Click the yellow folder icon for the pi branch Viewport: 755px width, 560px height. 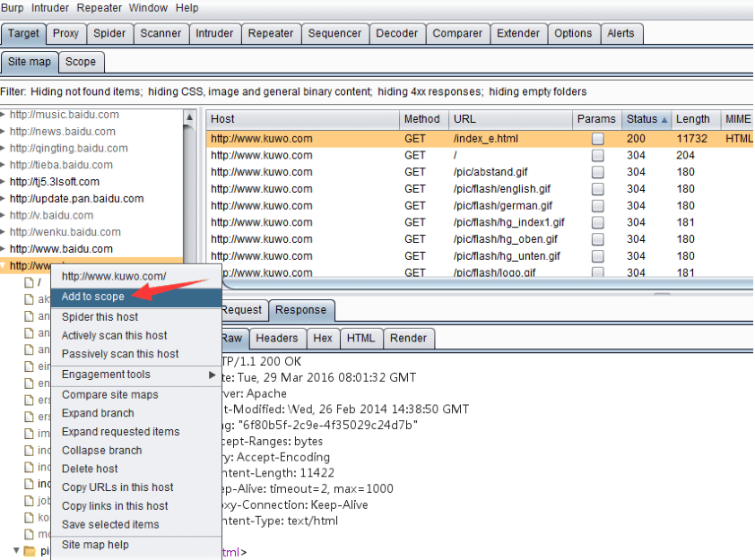[x=30, y=551]
